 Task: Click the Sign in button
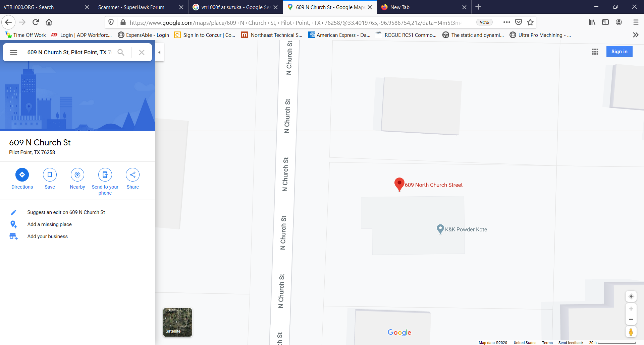pos(619,52)
